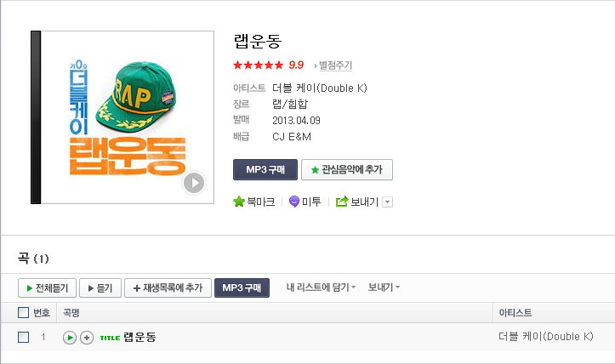The image size is (615, 364).
Task: Click the green 북마크 star icon
Action: tap(239, 202)
